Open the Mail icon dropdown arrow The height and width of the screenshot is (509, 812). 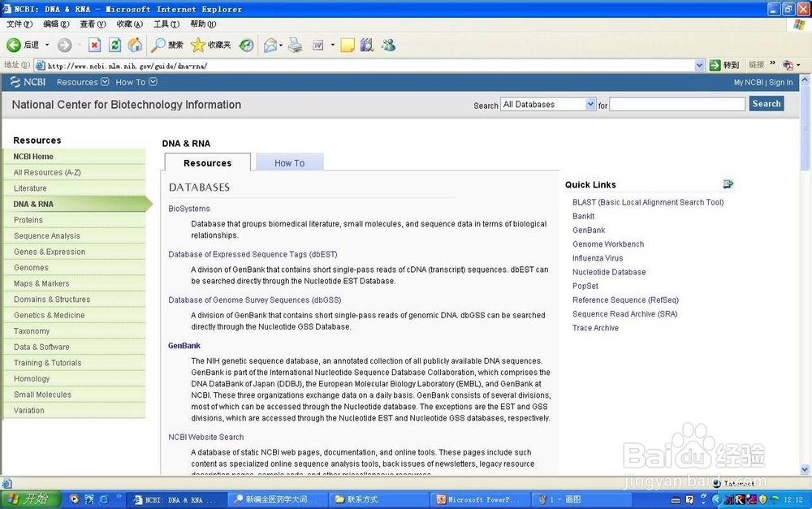(281, 45)
